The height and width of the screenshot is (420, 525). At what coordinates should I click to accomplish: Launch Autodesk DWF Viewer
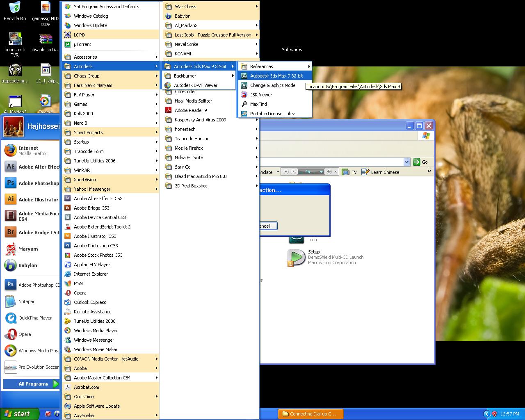(199, 85)
